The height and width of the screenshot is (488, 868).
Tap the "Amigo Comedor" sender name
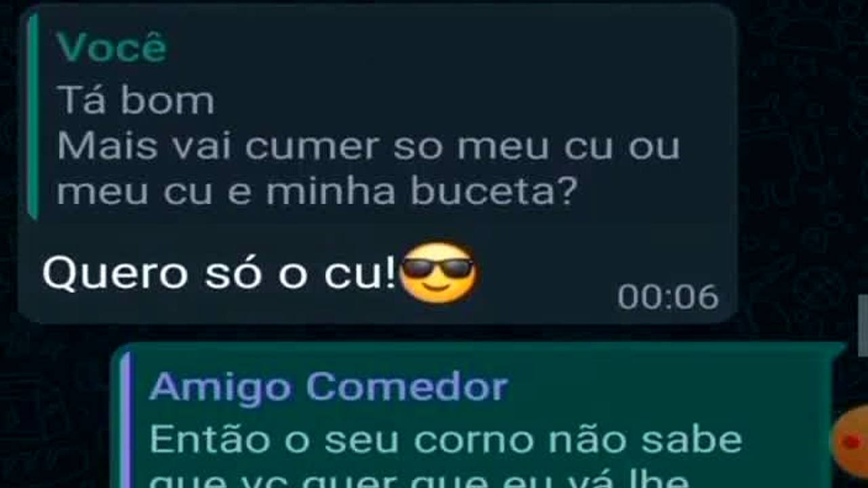point(328,386)
